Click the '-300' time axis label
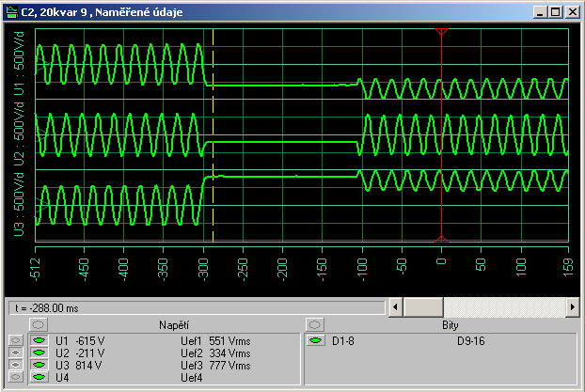This screenshot has width=585, height=392. click(x=203, y=269)
